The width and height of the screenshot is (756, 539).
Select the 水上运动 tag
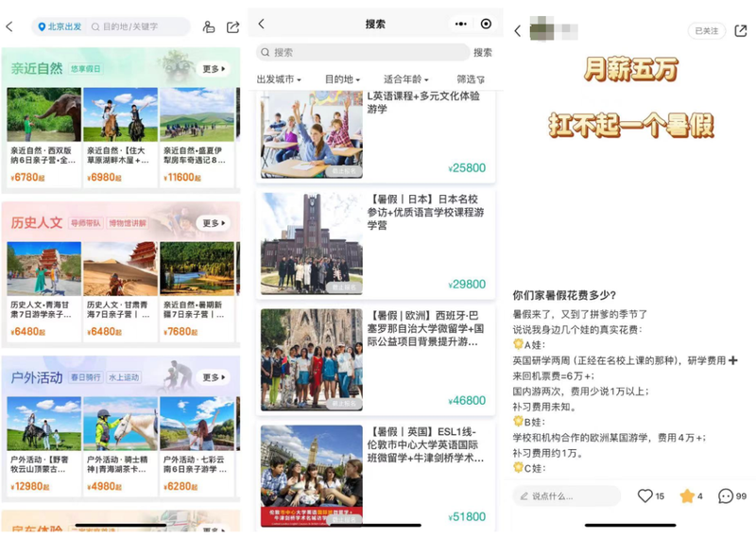click(124, 377)
